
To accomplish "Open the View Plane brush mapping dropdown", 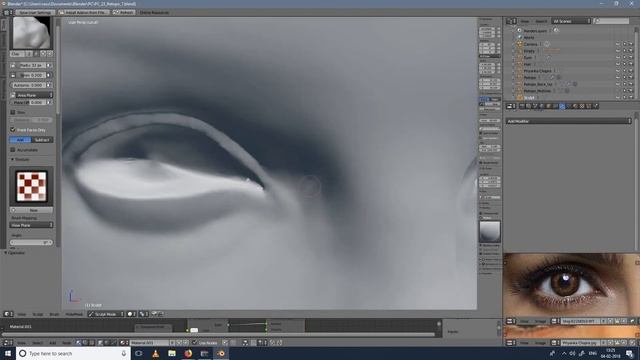I will [31, 225].
